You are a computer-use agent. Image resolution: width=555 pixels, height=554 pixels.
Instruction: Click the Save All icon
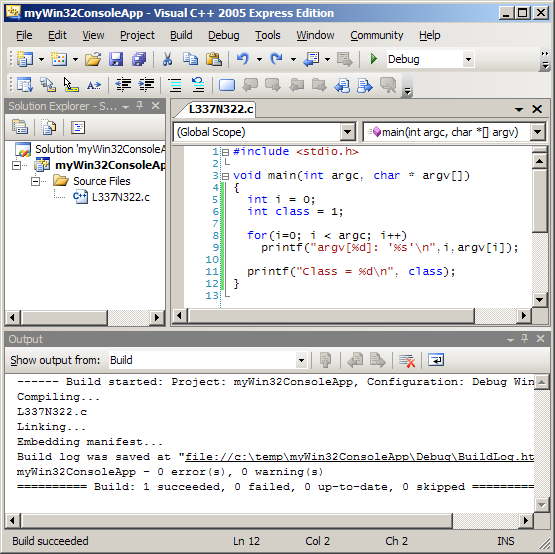coord(139,59)
